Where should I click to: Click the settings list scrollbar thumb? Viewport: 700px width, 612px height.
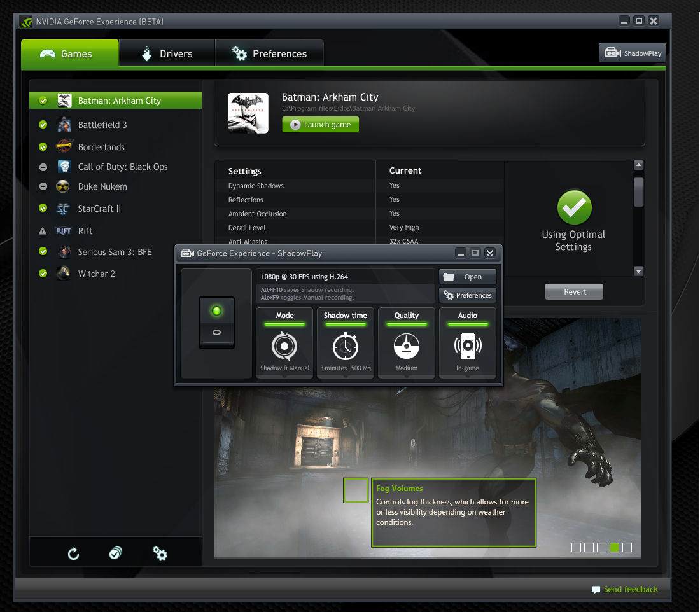(639, 192)
